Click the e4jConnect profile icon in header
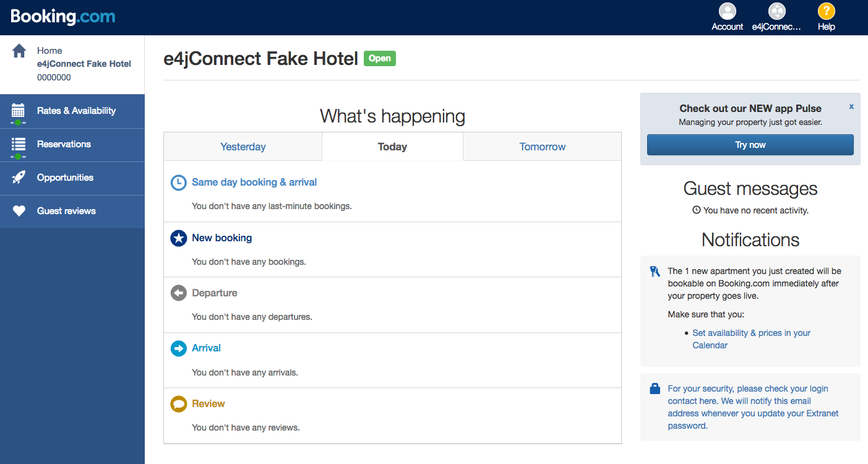The width and height of the screenshot is (868, 464). [x=776, y=11]
